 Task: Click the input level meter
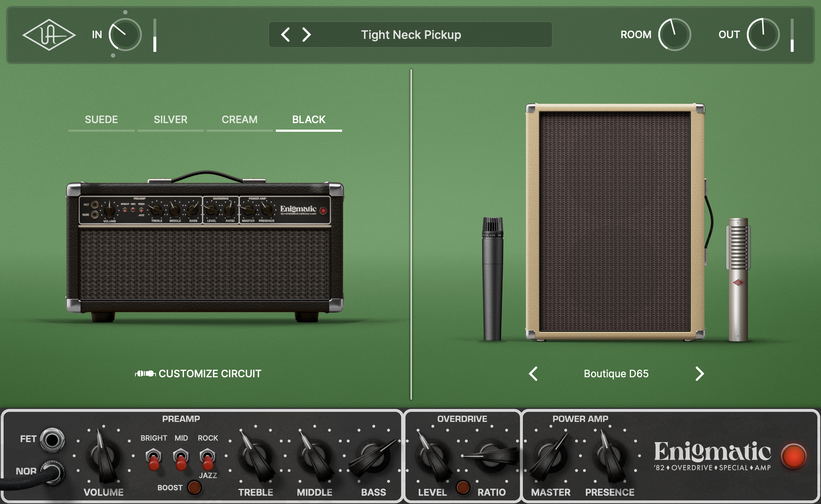pyautogui.click(x=155, y=35)
